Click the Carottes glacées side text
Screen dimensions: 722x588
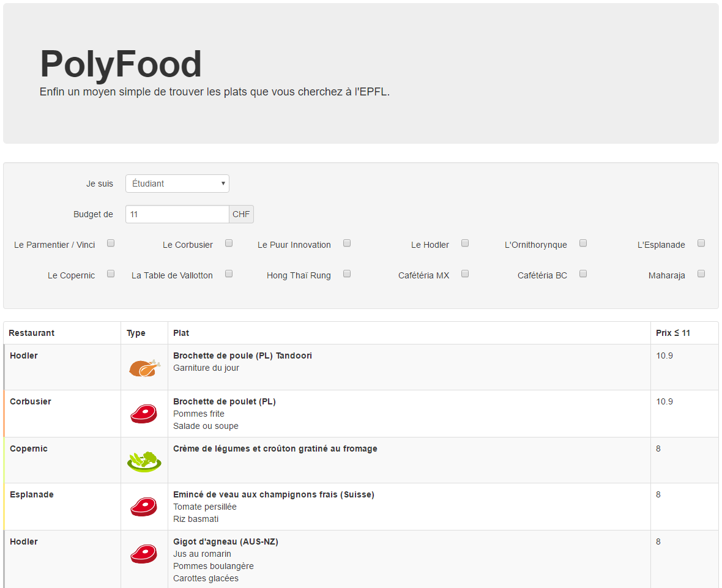[206, 578]
